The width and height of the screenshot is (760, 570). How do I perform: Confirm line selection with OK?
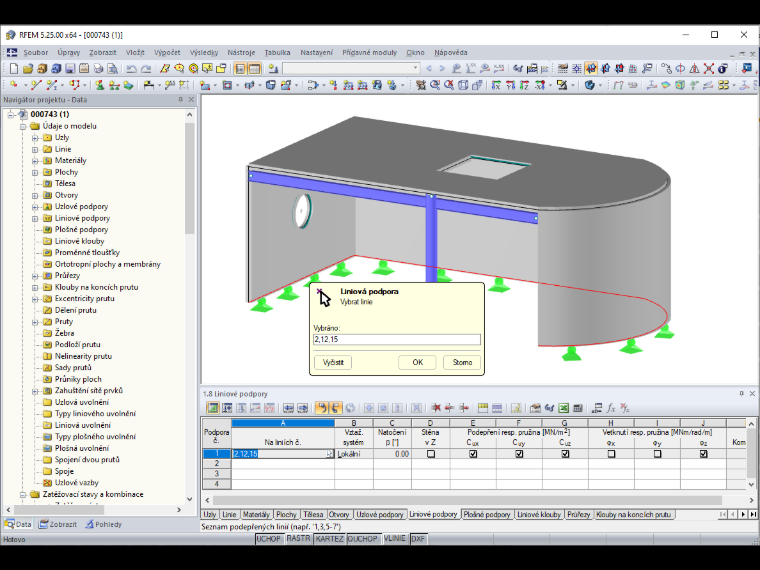coord(417,362)
